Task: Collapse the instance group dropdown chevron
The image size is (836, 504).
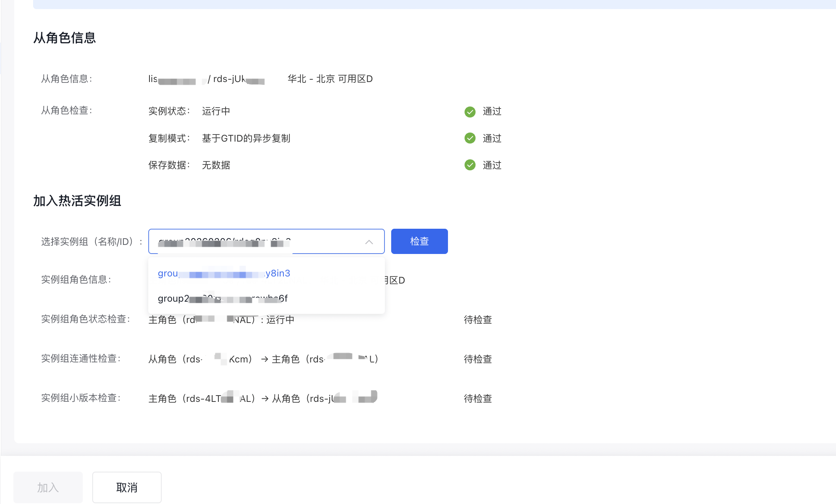Action: [369, 242]
